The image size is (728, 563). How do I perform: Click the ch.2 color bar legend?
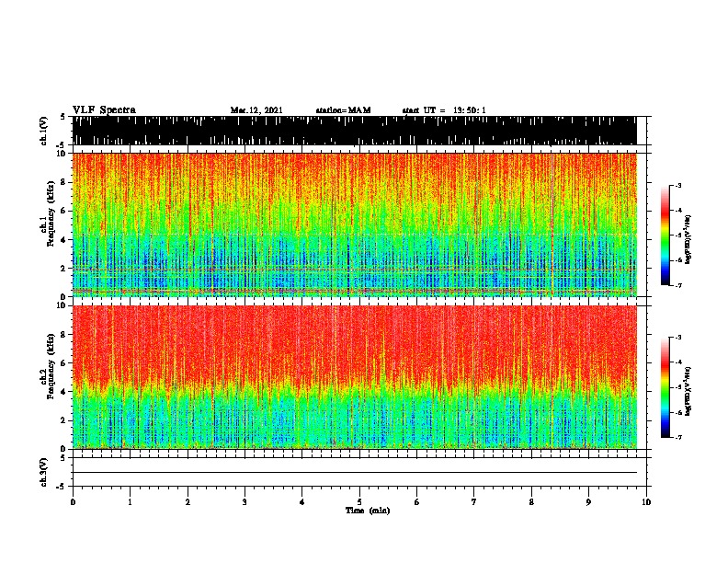coord(665,387)
